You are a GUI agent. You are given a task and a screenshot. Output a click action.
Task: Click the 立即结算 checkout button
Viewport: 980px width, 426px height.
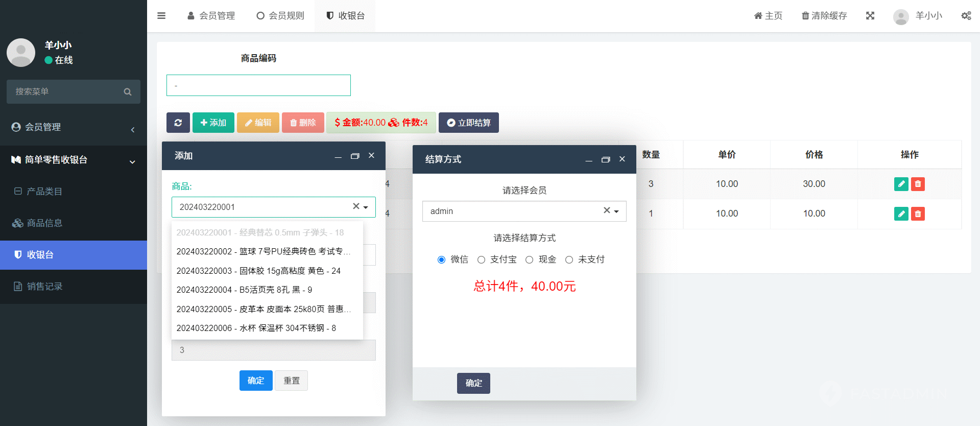coord(469,123)
